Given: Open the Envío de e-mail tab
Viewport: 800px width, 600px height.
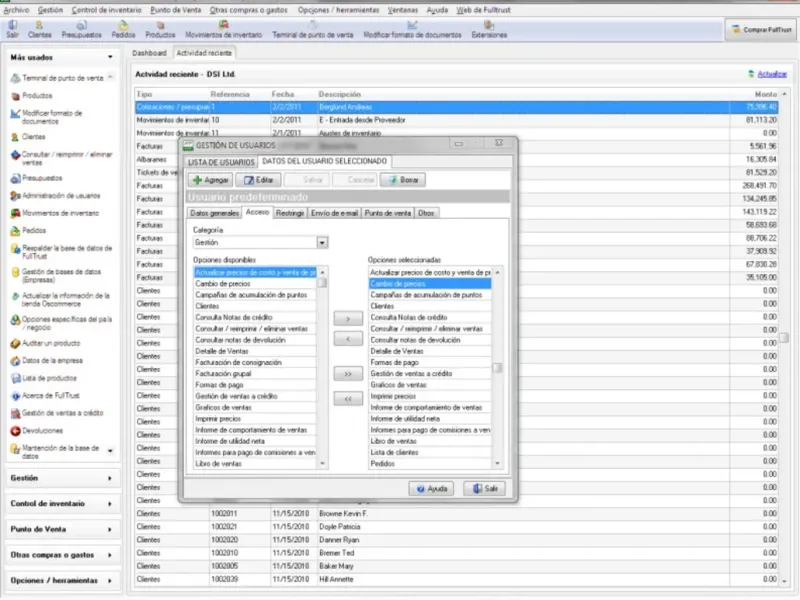Looking at the screenshot, I should (334, 213).
